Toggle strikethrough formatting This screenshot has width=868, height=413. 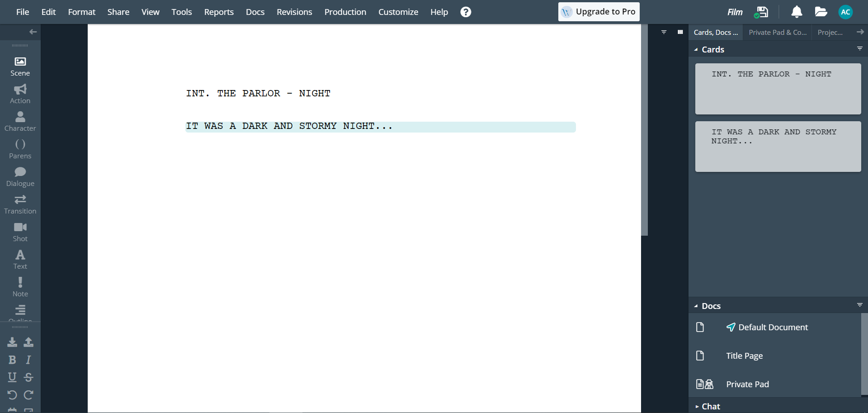28,377
